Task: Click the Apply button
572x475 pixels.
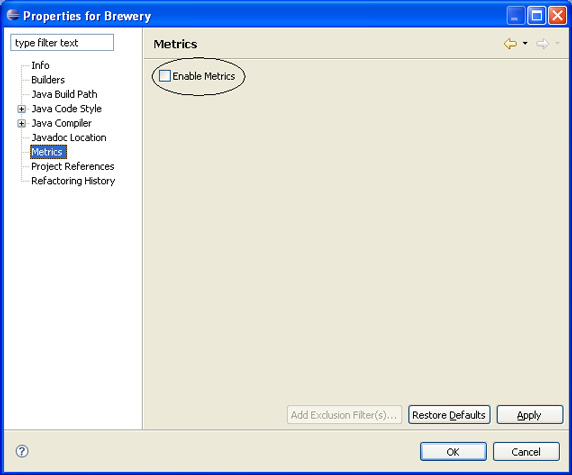Action: (x=530, y=415)
